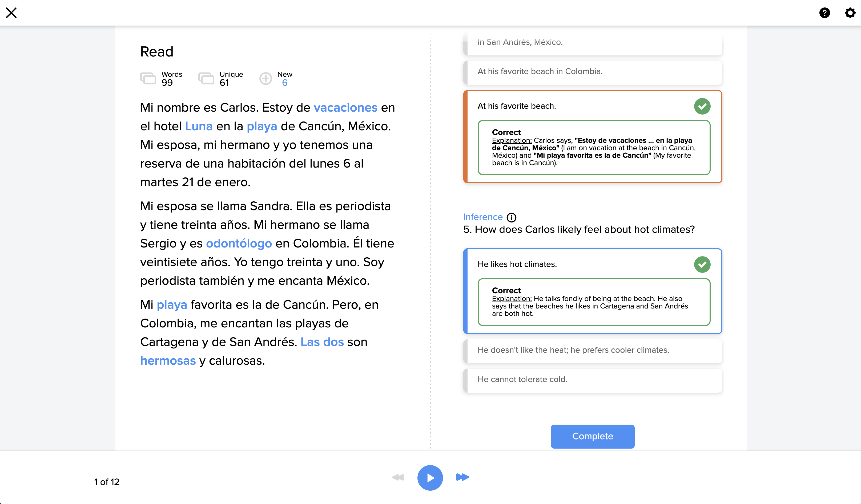Open settings with the gear icon
Image resolution: width=861 pixels, height=504 pixels.
pyautogui.click(x=850, y=13)
